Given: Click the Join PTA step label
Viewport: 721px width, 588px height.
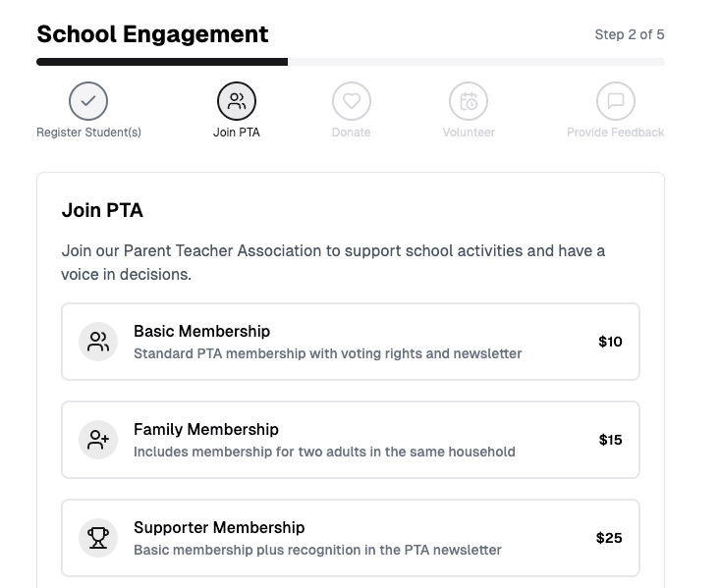Looking at the screenshot, I should [x=237, y=133].
